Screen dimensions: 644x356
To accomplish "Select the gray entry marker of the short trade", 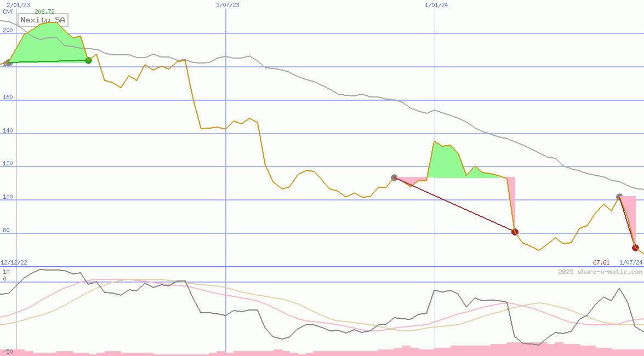I will (394, 177).
